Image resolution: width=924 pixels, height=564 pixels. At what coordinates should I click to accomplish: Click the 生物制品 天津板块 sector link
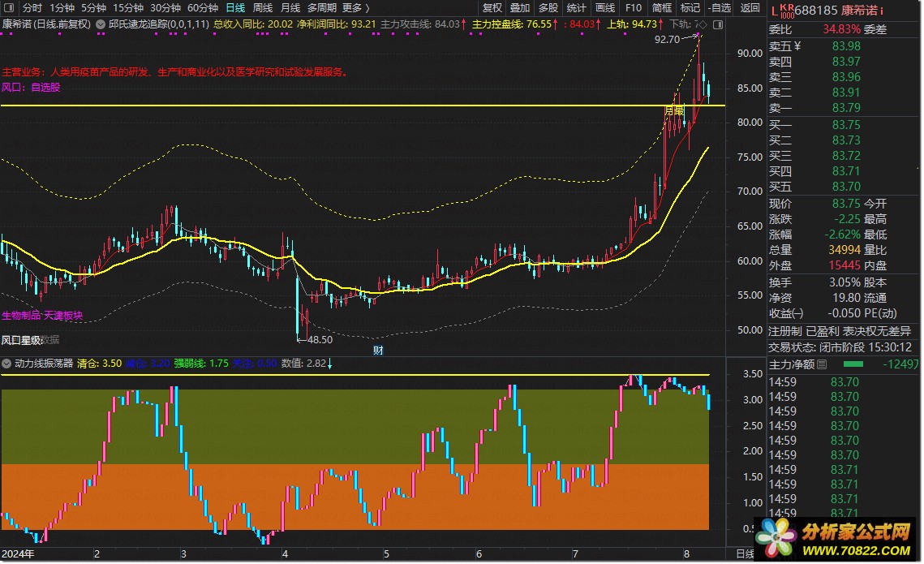tap(42, 316)
